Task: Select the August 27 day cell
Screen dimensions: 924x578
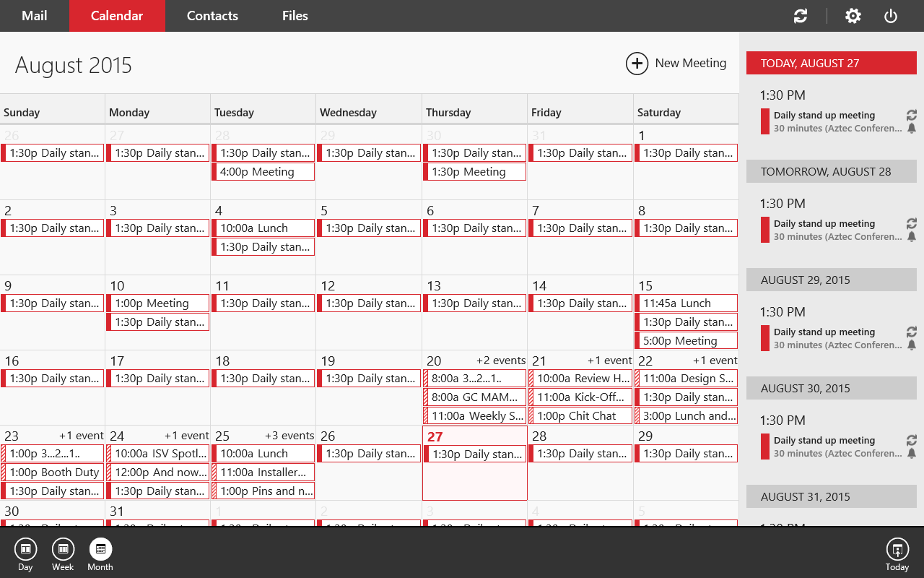Action: 474,480
